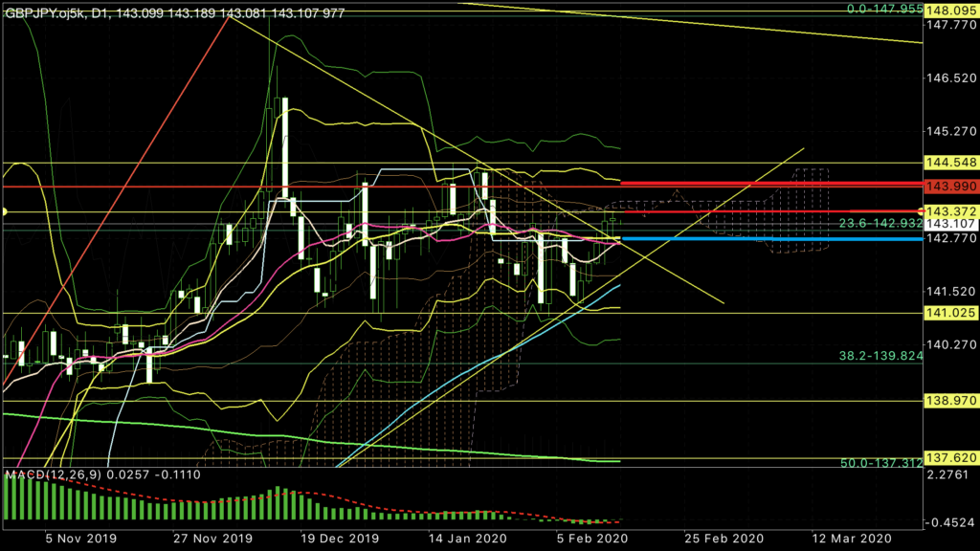Image resolution: width=980 pixels, height=551 pixels.
Task: Select the Fibonacci 38.2-139.824 label
Action: click(x=880, y=356)
